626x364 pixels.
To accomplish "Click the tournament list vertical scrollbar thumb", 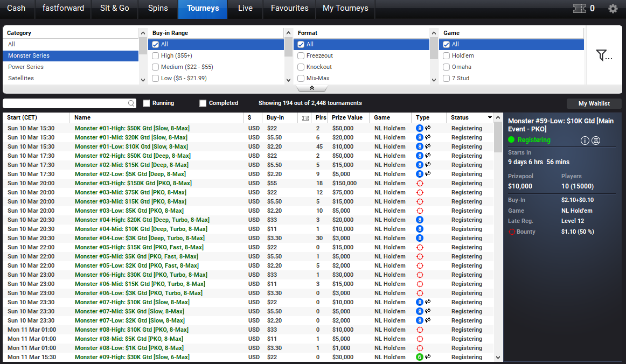I will click(x=498, y=138).
